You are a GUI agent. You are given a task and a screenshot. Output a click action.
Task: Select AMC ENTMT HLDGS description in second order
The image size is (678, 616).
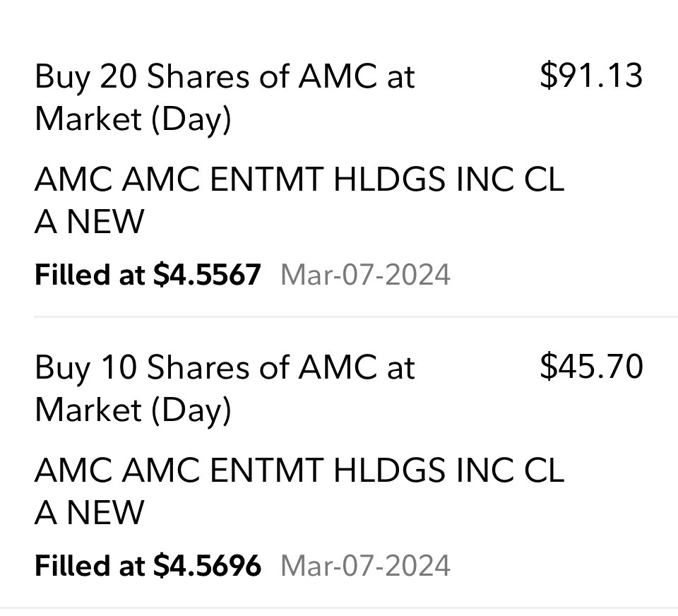pyautogui.click(x=299, y=491)
